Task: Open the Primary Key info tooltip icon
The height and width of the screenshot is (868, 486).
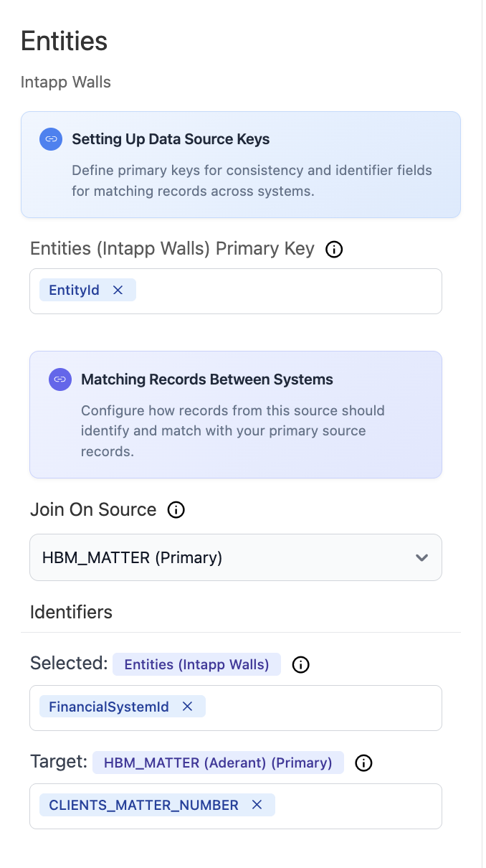Action: [333, 250]
